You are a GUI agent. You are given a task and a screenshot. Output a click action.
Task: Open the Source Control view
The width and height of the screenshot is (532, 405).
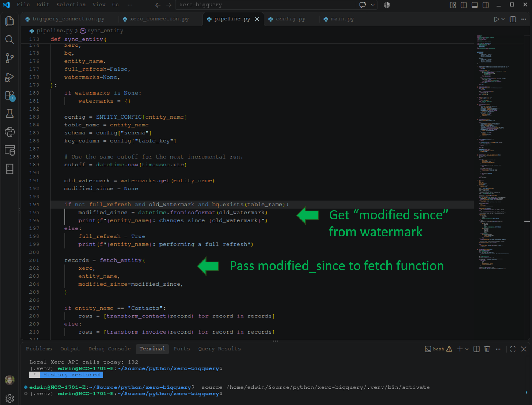10,58
